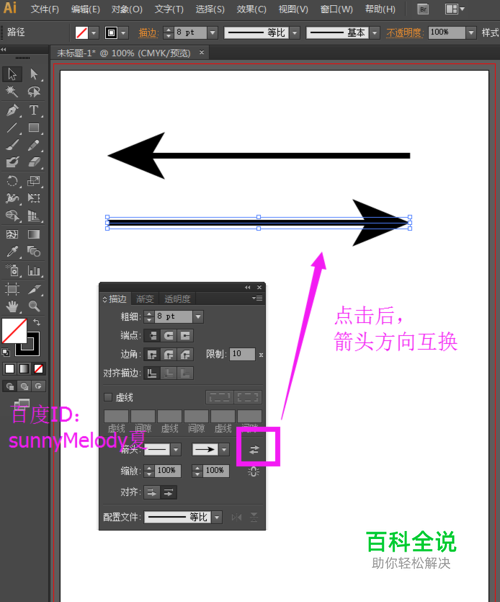
Task: Select the Gradient tool
Action: pos(34,234)
